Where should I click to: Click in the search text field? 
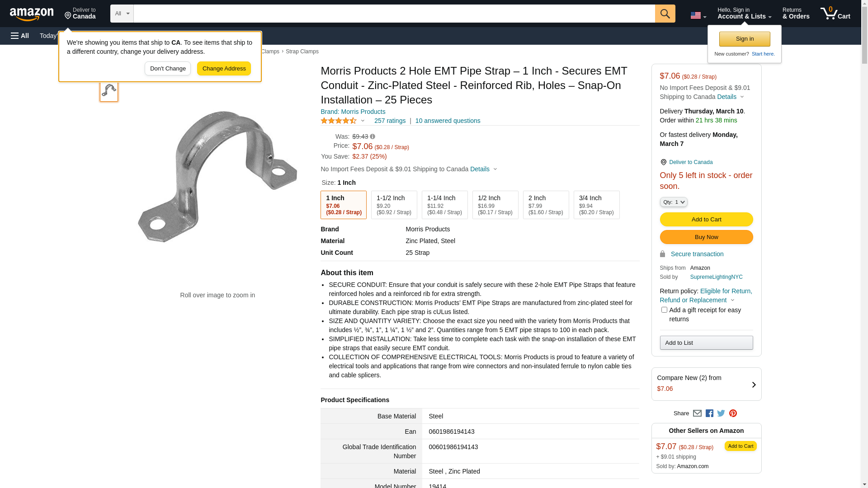pos(394,14)
